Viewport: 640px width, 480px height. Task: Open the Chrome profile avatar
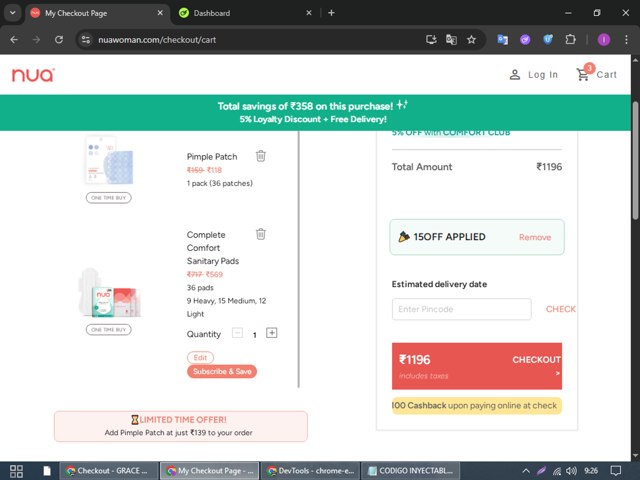pos(604,40)
